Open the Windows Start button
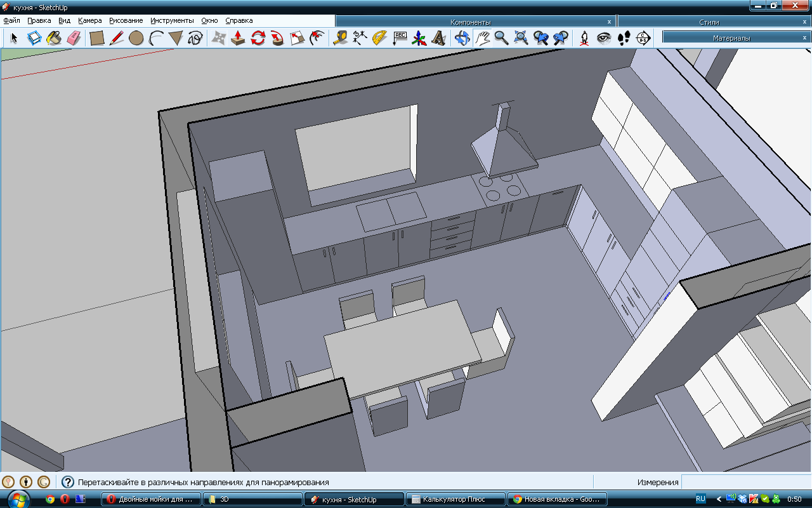This screenshot has width=812, height=508. [18, 499]
